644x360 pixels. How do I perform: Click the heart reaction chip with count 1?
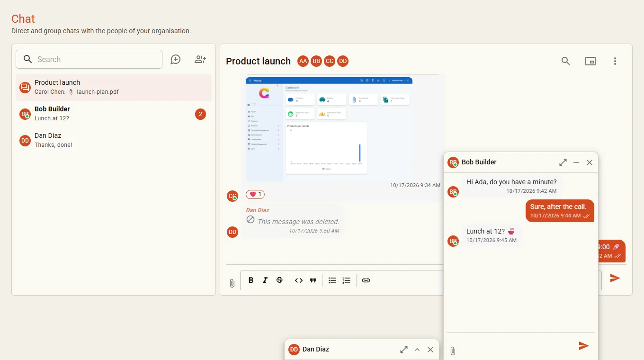(255, 194)
